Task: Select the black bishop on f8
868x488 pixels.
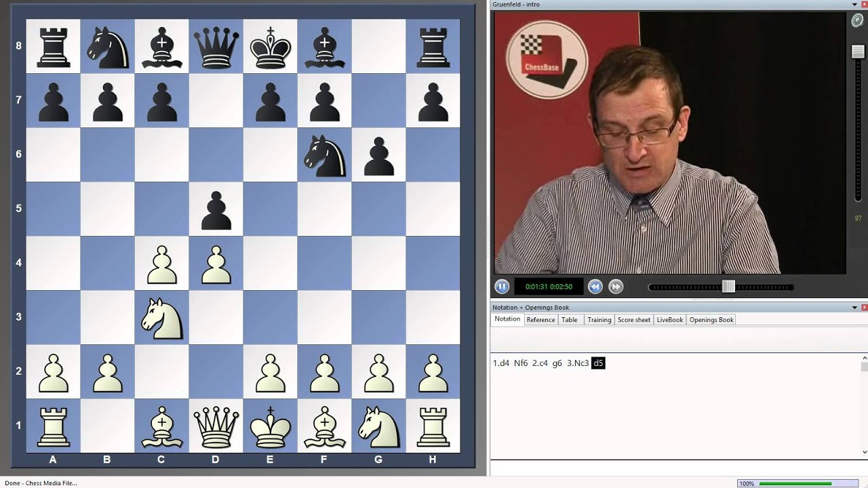Action: pyautogui.click(x=324, y=46)
